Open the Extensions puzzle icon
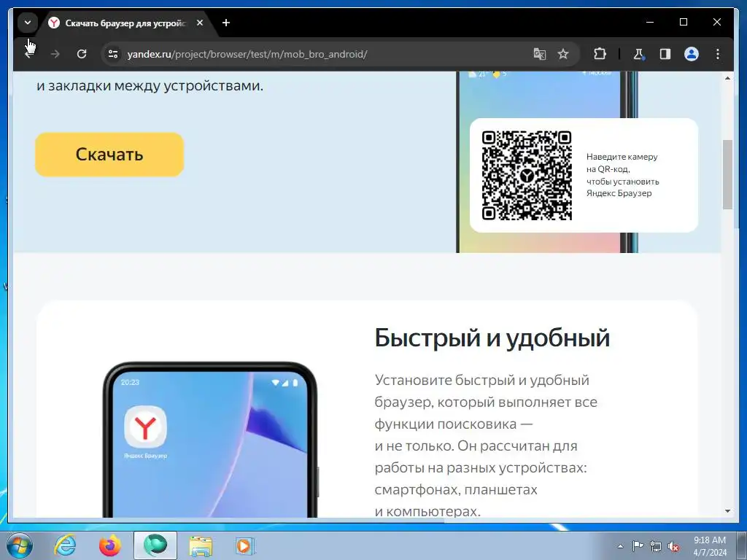This screenshot has height=560, width=747. [600, 54]
